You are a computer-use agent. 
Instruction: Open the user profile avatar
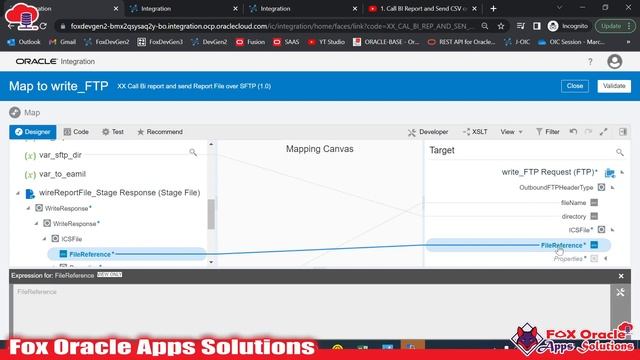[615, 62]
